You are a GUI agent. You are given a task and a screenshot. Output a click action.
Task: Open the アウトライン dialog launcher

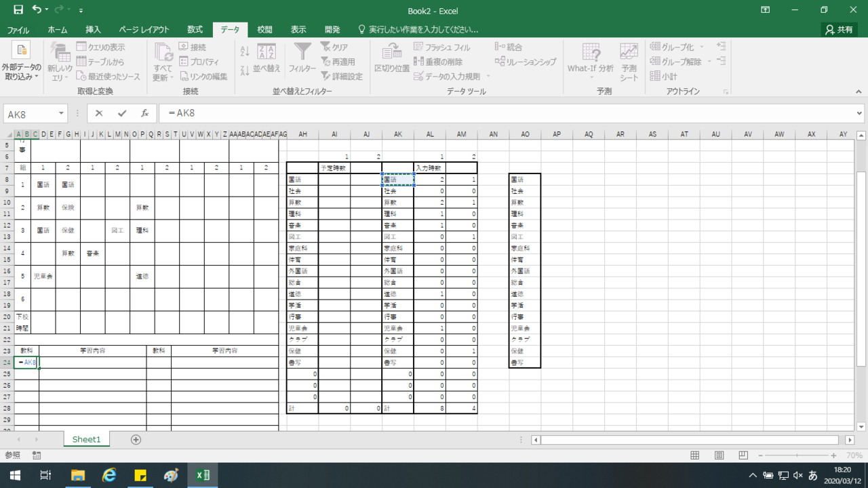point(726,91)
